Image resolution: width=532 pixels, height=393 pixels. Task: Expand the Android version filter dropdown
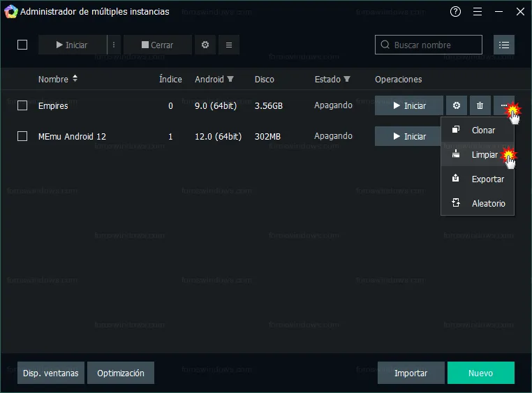230,80
